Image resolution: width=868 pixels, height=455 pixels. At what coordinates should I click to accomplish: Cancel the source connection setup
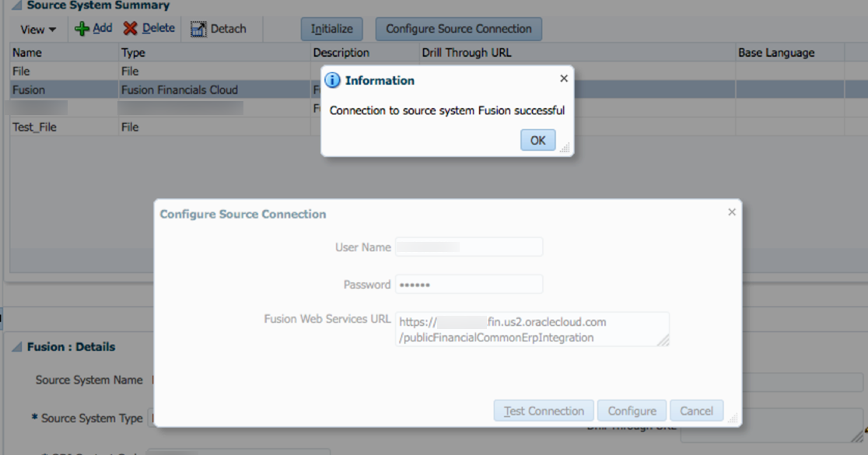click(696, 411)
